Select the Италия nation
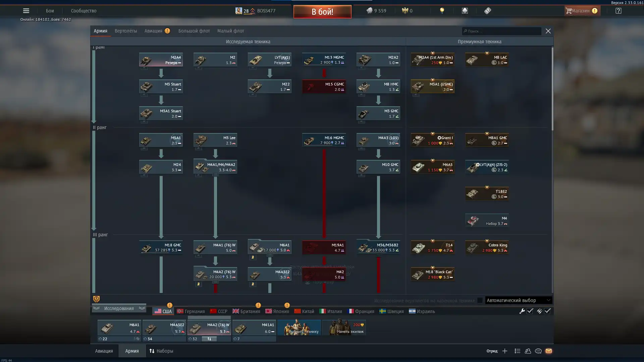Viewport: 644px width, 362px height. [331, 311]
